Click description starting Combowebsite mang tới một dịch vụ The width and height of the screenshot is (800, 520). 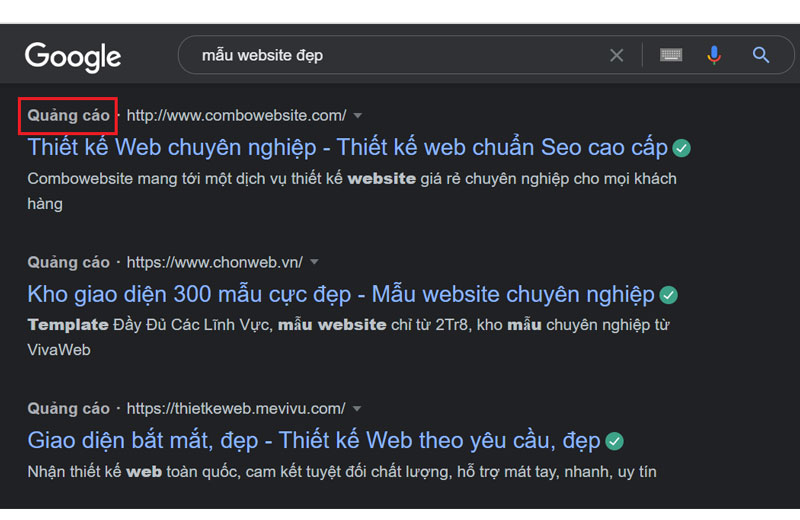click(x=352, y=191)
